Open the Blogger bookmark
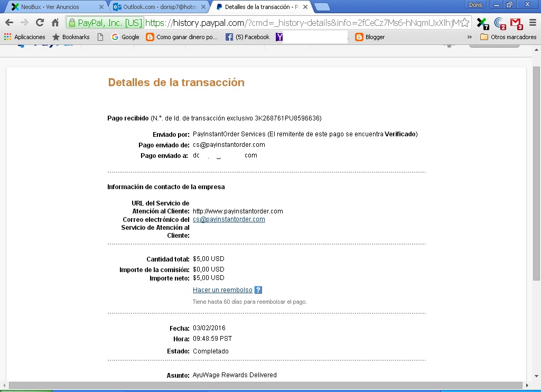Viewport: 541px width, 392px height. (370, 37)
